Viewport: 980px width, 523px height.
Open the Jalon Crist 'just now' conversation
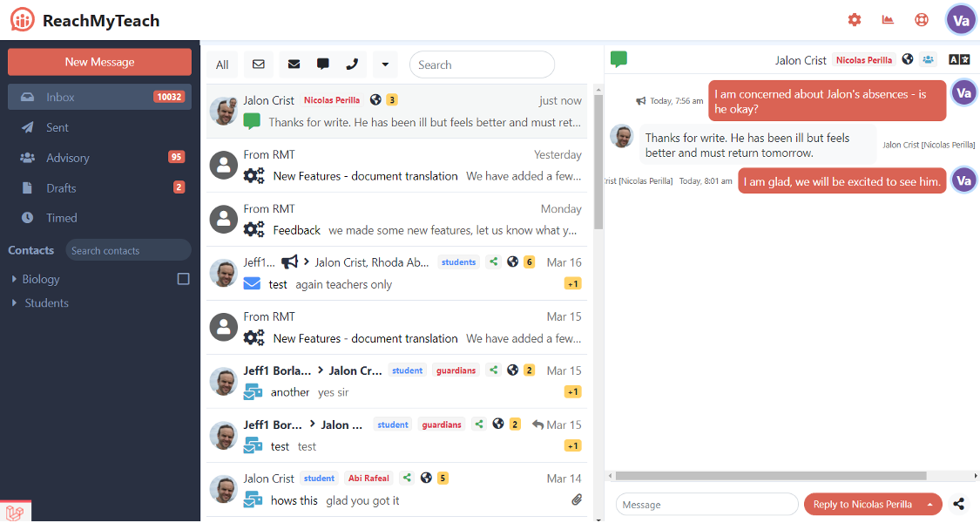click(x=397, y=112)
